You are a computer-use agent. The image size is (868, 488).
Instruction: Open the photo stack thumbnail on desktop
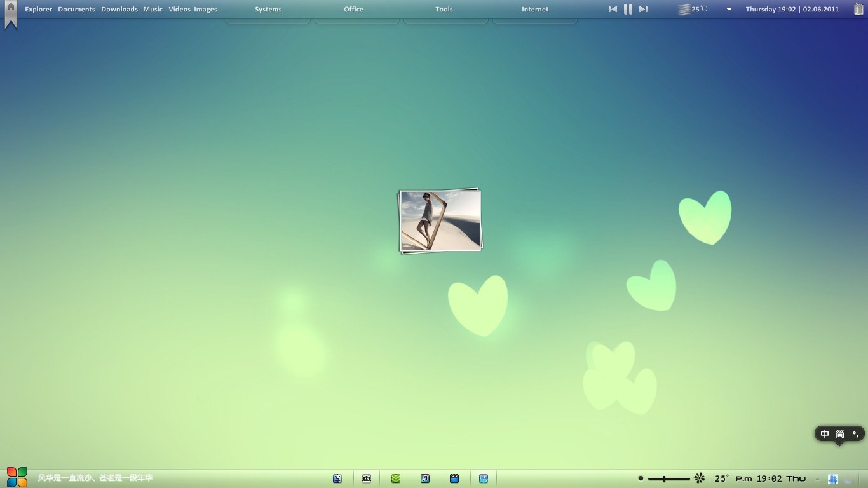pyautogui.click(x=440, y=221)
